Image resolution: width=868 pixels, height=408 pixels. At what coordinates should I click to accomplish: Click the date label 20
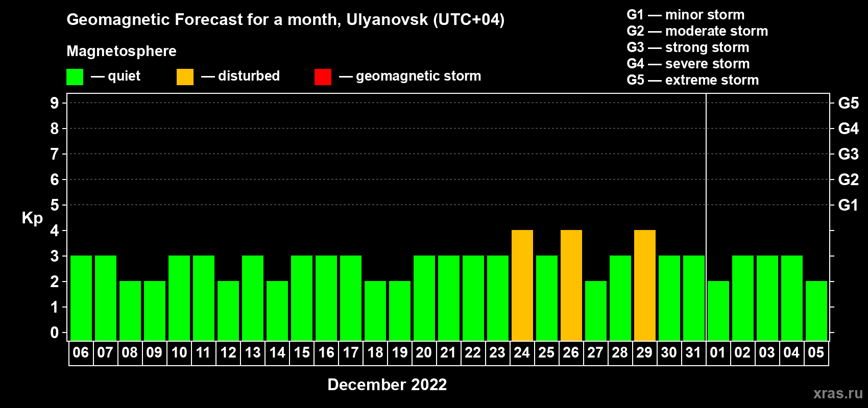point(424,352)
